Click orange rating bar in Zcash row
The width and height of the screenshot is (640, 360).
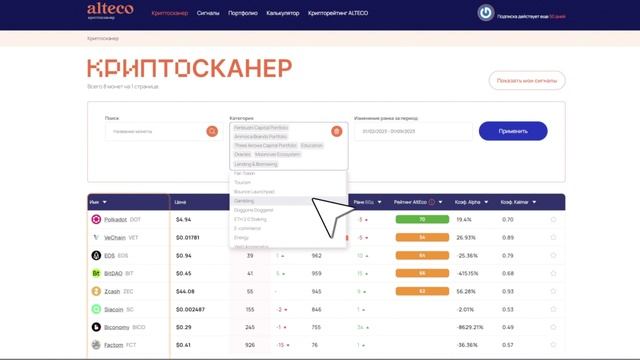(x=422, y=291)
